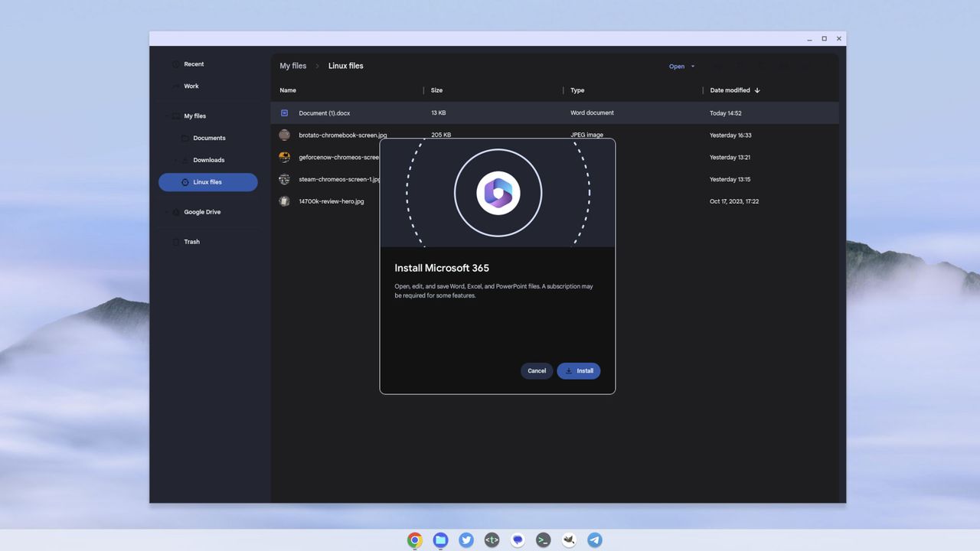This screenshot has width=980, height=551.
Task: Open the Work folder in the sidebar
Action: (208, 86)
